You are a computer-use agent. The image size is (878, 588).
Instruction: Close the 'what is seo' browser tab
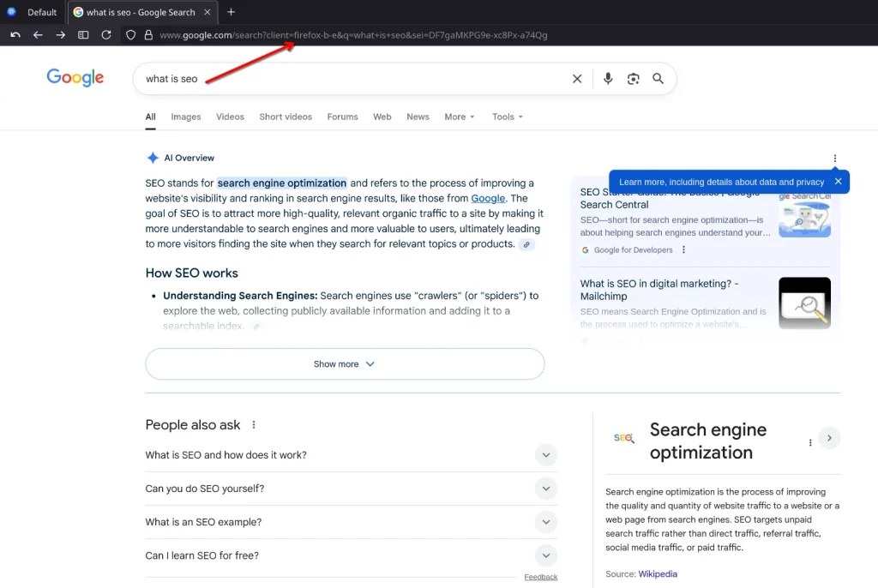tap(207, 12)
